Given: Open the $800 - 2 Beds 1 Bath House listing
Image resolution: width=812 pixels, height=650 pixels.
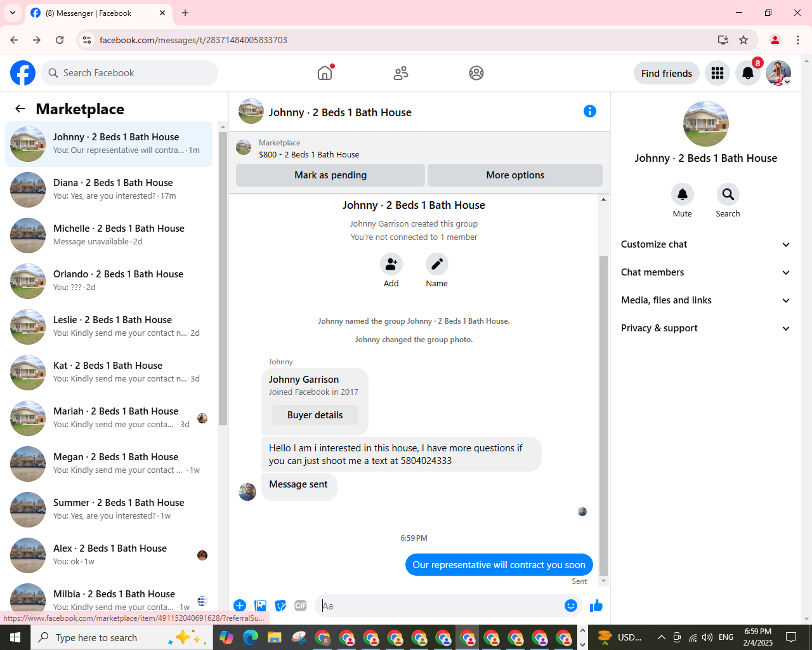Looking at the screenshot, I should point(309,154).
